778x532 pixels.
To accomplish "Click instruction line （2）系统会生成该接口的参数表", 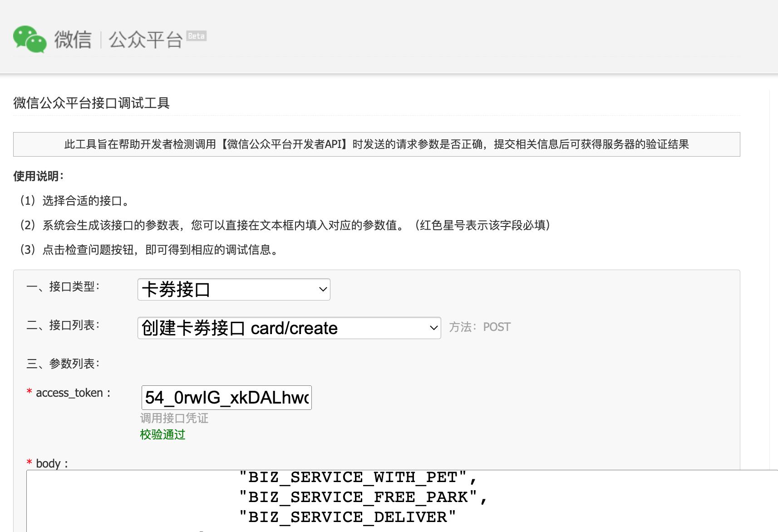I will pos(285,225).
